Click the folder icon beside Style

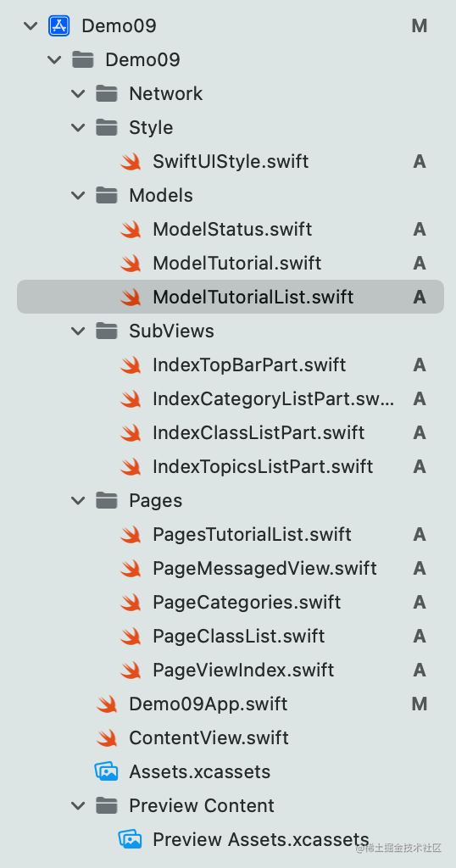[106, 127]
